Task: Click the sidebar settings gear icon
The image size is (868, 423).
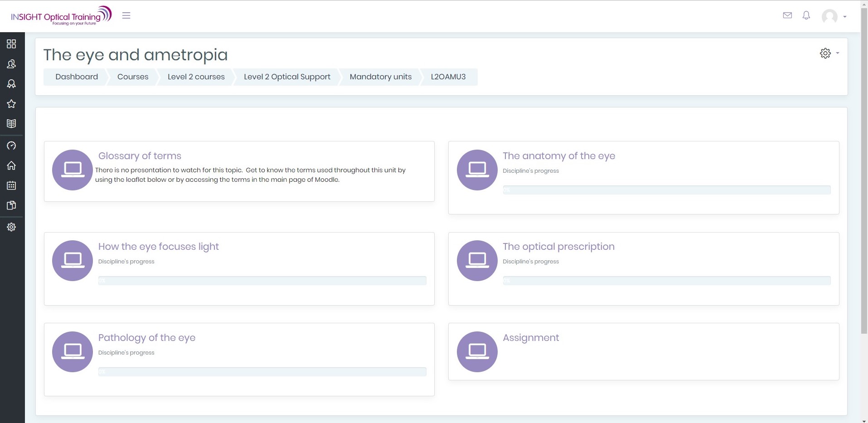Action: (11, 227)
